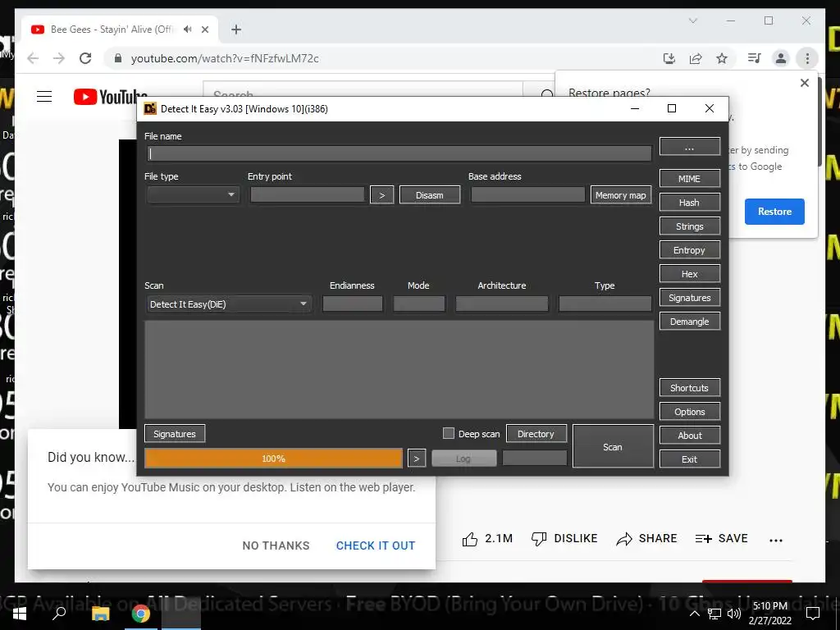The height and width of the screenshot is (630, 840).
Task: Click the Architecture field
Action: click(502, 304)
